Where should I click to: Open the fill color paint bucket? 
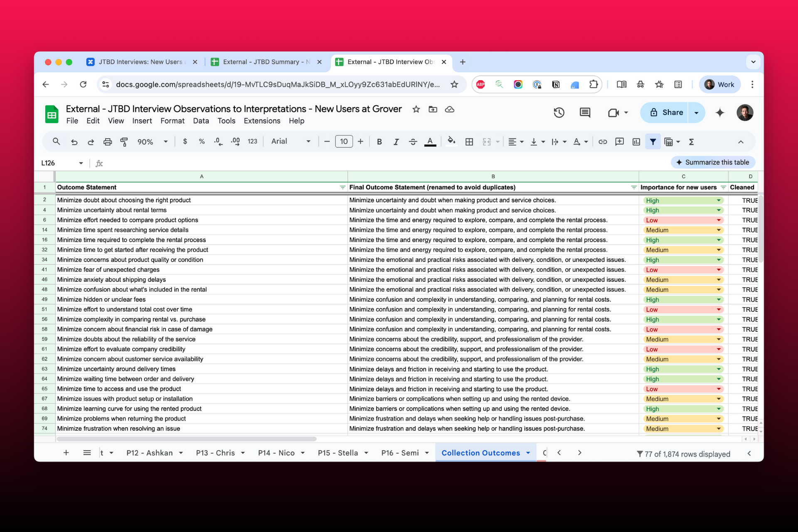[x=451, y=142]
